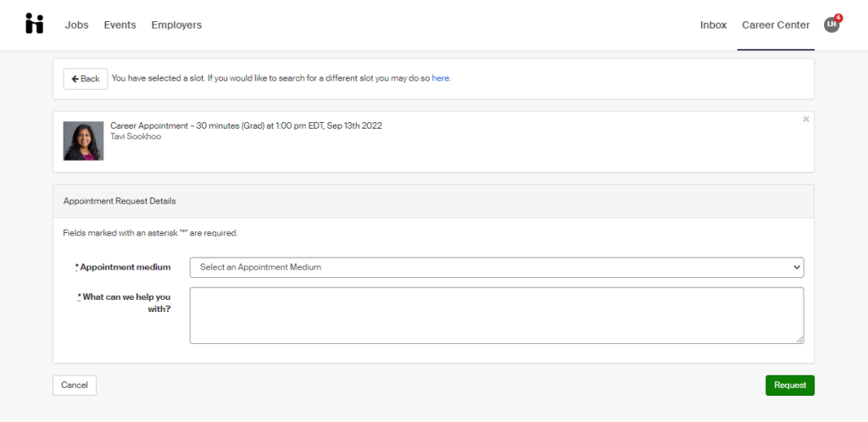Click the 'Fields marked with an asterisk' note
The image size is (868, 422).
(x=151, y=233)
